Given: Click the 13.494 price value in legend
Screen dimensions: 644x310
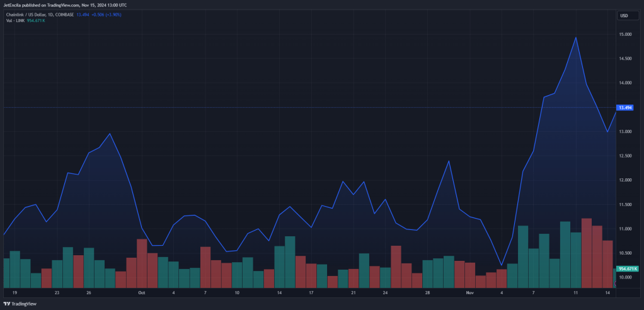Looking at the screenshot, I should 83,14.
